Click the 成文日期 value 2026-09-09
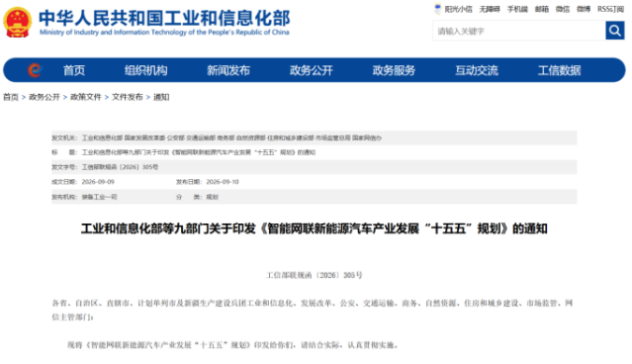This screenshot has height=364, width=632. click(98, 182)
